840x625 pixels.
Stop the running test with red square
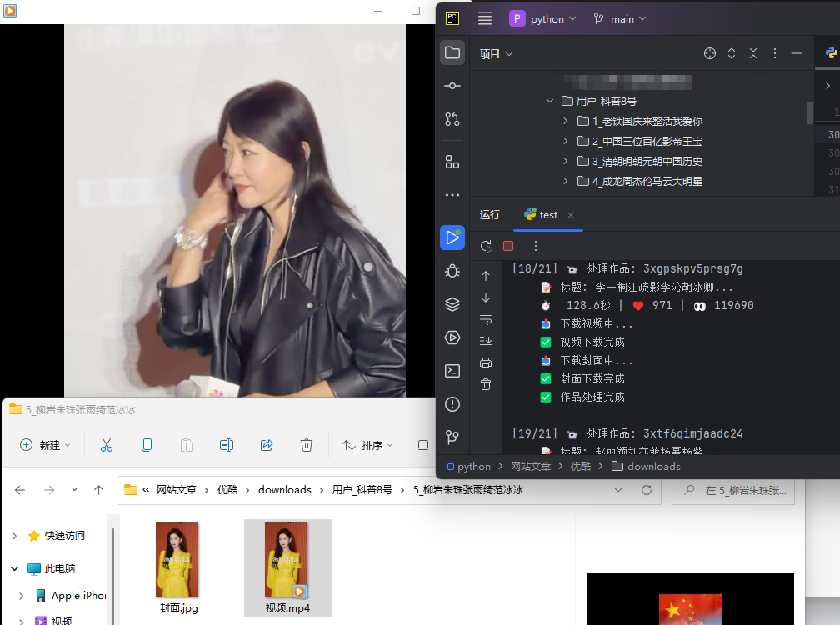pyautogui.click(x=508, y=246)
